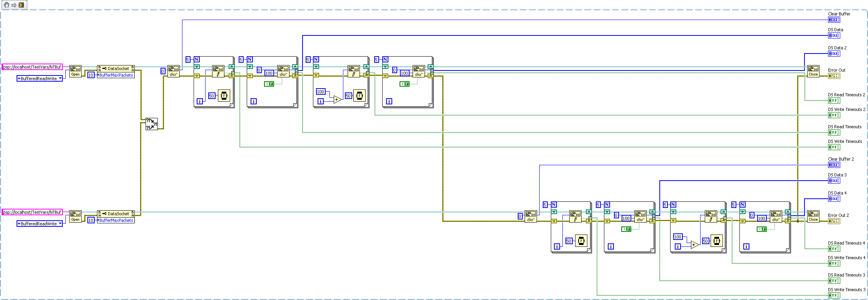Click the i iteration terminal wired to the bottom-row Add
The image size is (868, 300).
coord(678,246)
